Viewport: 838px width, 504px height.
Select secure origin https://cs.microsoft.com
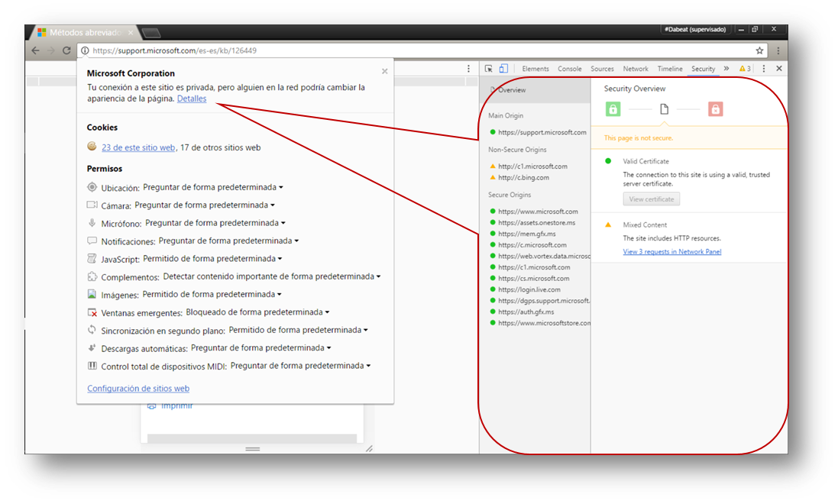coord(529,278)
